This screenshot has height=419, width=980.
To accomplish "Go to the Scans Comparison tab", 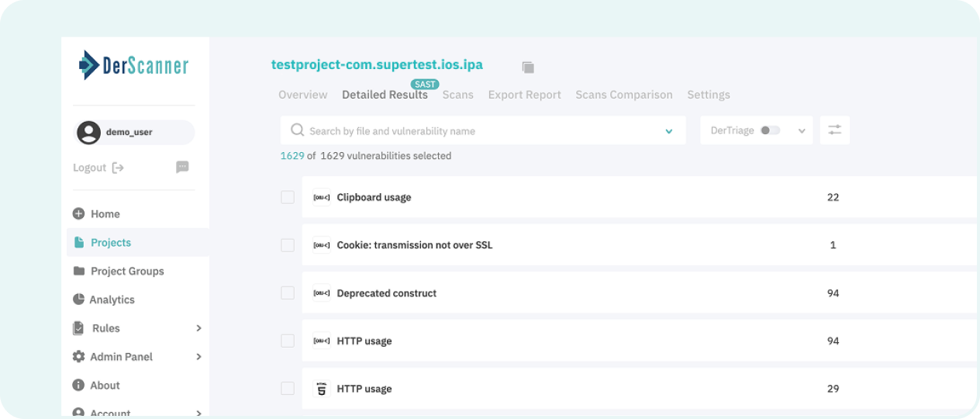I will click(624, 95).
